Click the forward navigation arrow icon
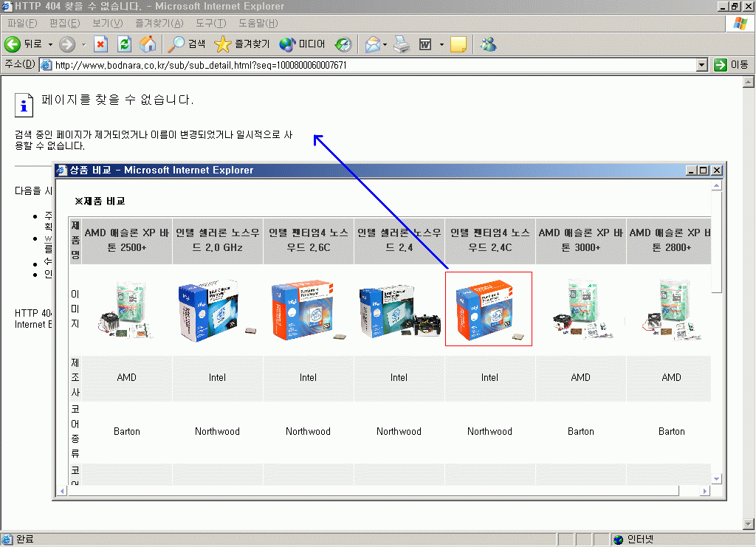Viewport: 756px width, 547px height. (67, 44)
